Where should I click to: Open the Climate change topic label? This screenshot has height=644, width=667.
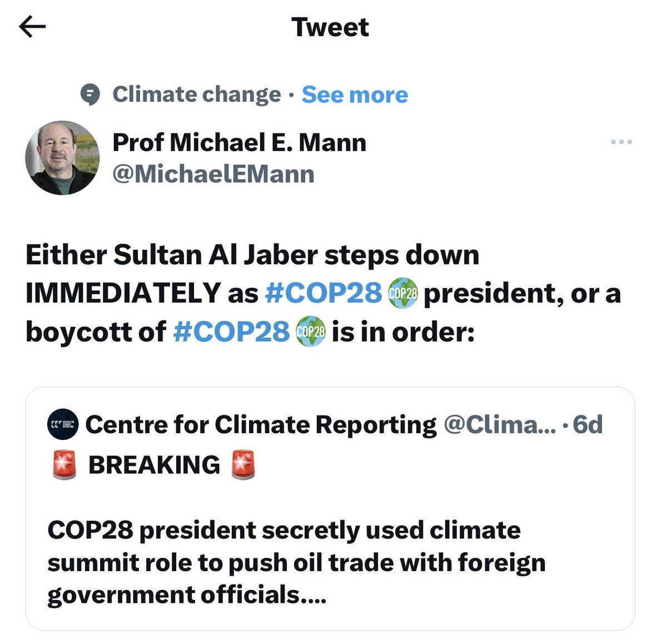click(x=197, y=95)
